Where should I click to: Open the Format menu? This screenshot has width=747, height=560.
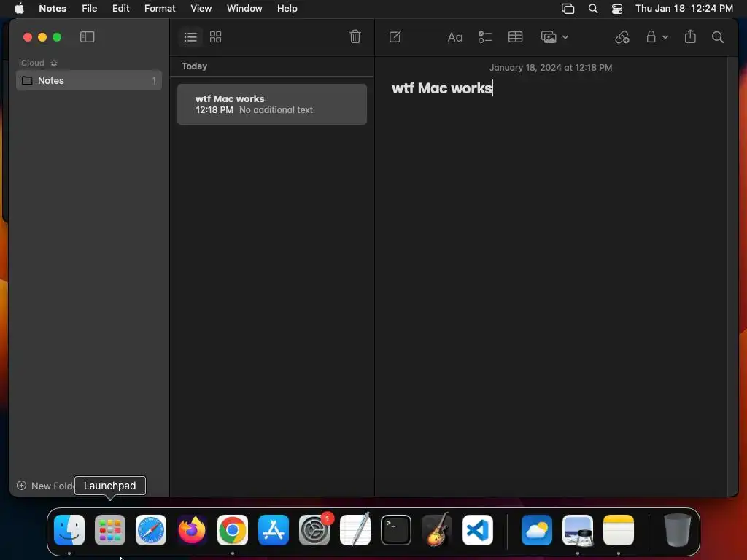coord(160,8)
